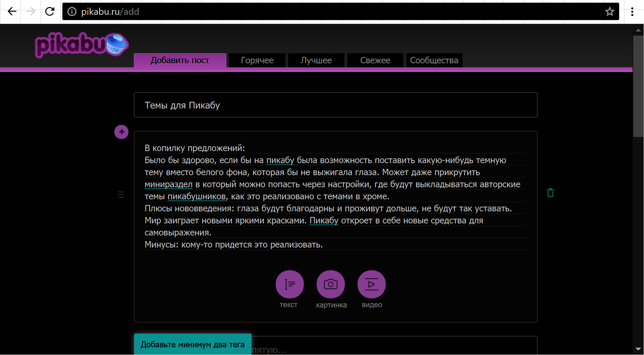Open the Добавить пост tab
This screenshot has width=644, height=355.
[180, 60]
